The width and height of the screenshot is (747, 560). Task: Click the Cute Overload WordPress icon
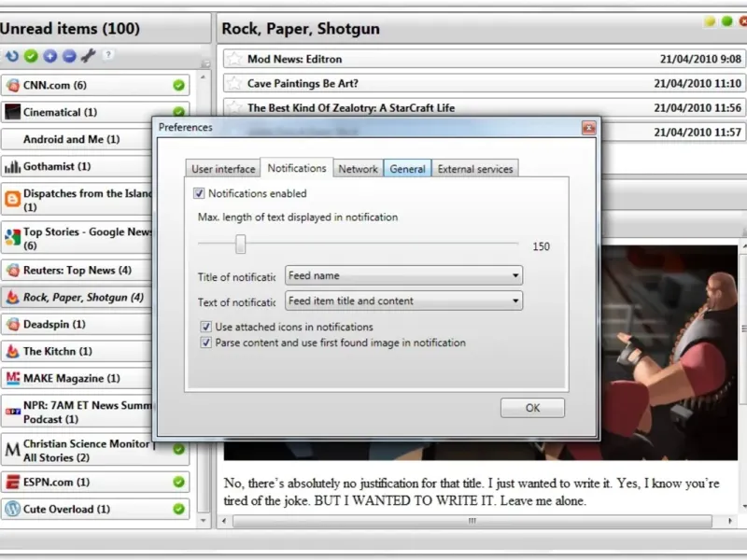click(13, 509)
